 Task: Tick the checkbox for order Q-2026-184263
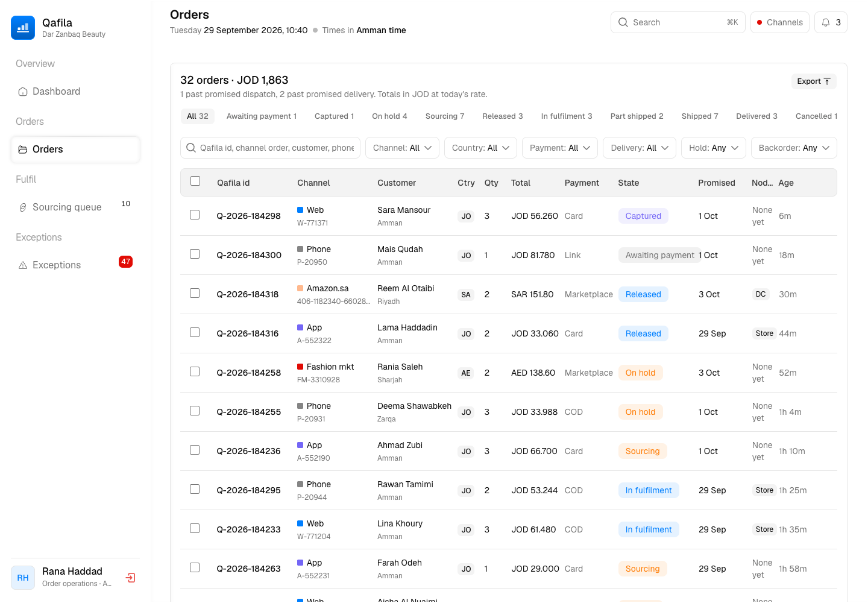pos(195,567)
